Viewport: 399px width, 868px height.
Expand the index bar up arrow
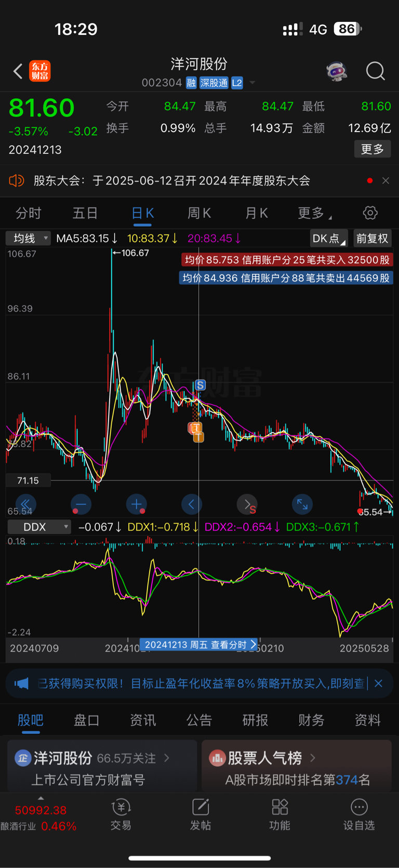point(41,798)
